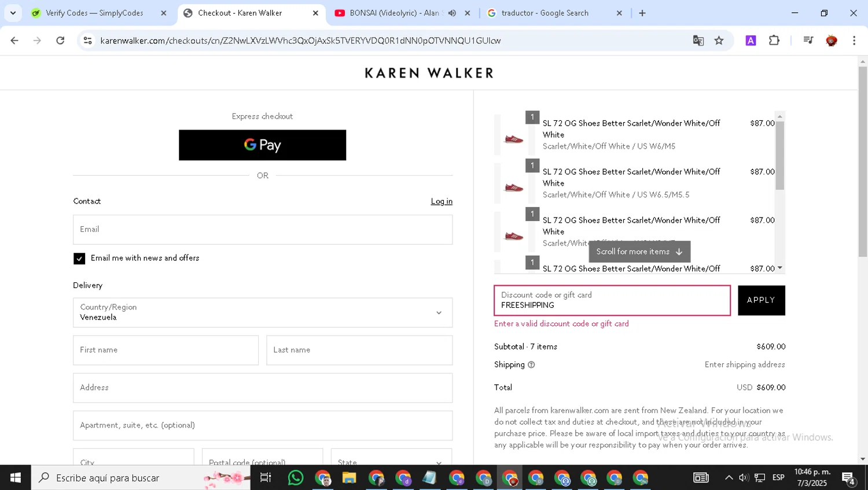Click the 'Enter shipping address' text
Image resolution: width=868 pixels, height=490 pixels.
click(745, 365)
